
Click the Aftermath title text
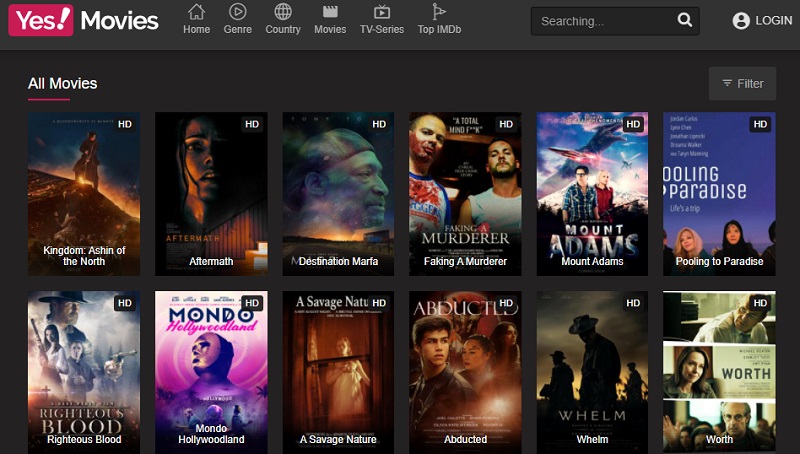pyautogui.click(x=211, y=261)
